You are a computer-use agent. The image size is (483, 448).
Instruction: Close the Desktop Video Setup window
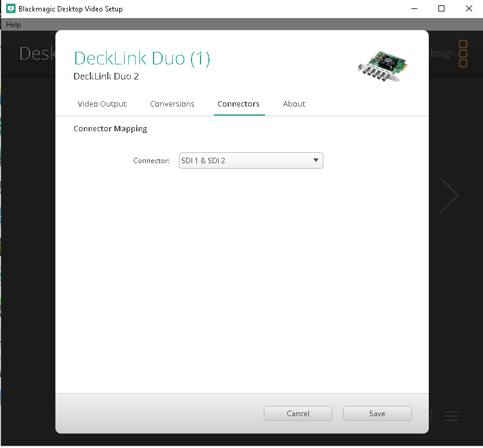point(469,8)
